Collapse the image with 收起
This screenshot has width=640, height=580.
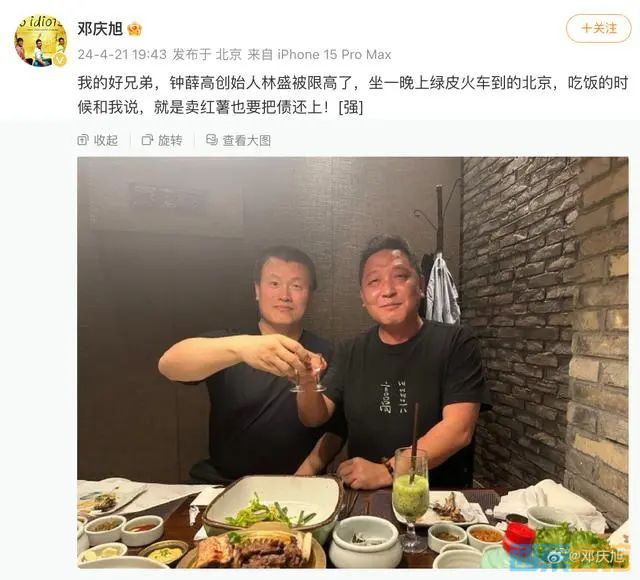(x=98, y=140)
